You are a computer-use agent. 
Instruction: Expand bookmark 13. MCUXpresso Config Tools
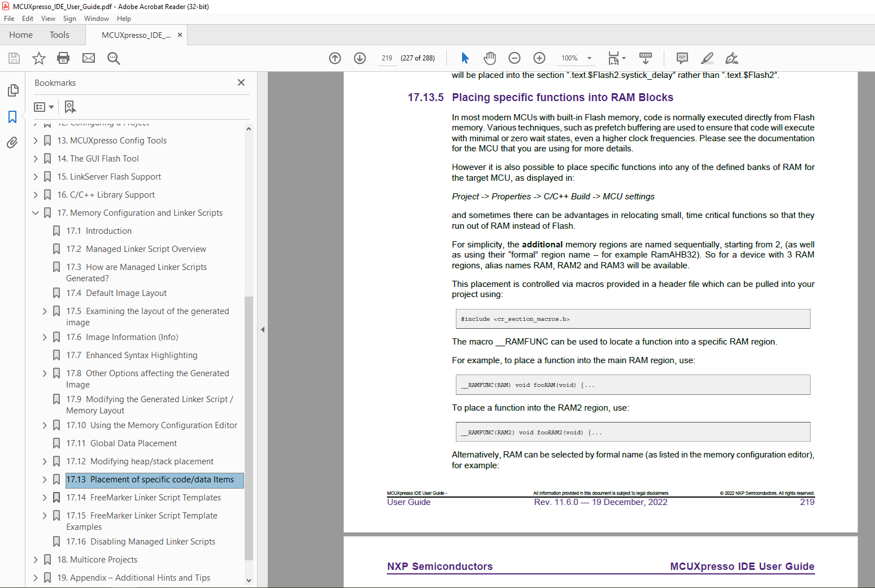36,141
